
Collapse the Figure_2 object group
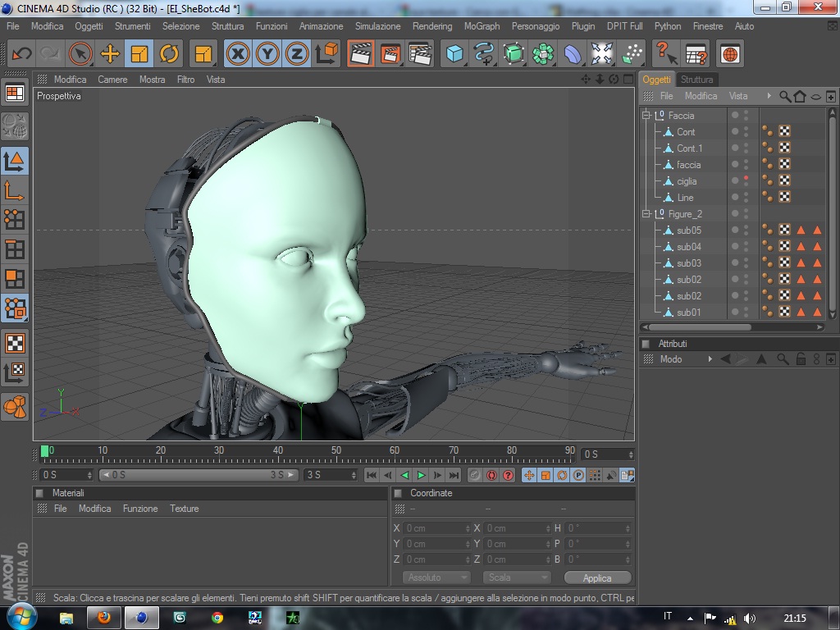pyautogui.click(x=646, y=214)
